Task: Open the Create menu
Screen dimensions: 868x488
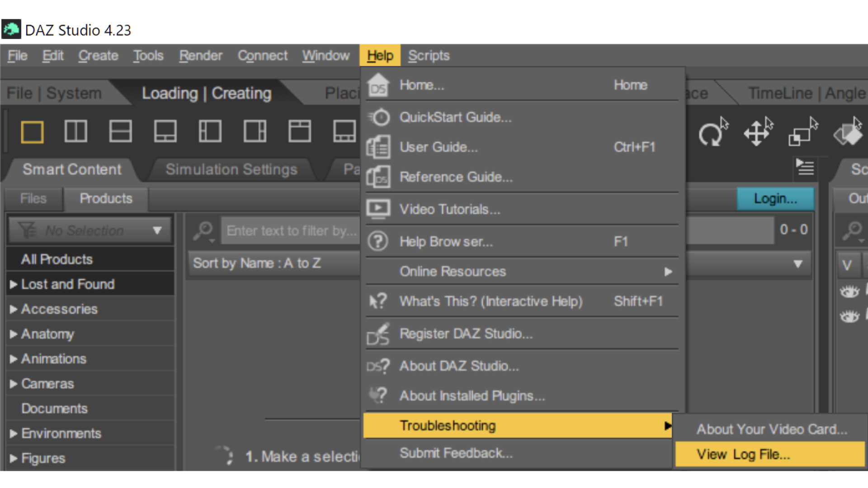Action: coord(98,56)
